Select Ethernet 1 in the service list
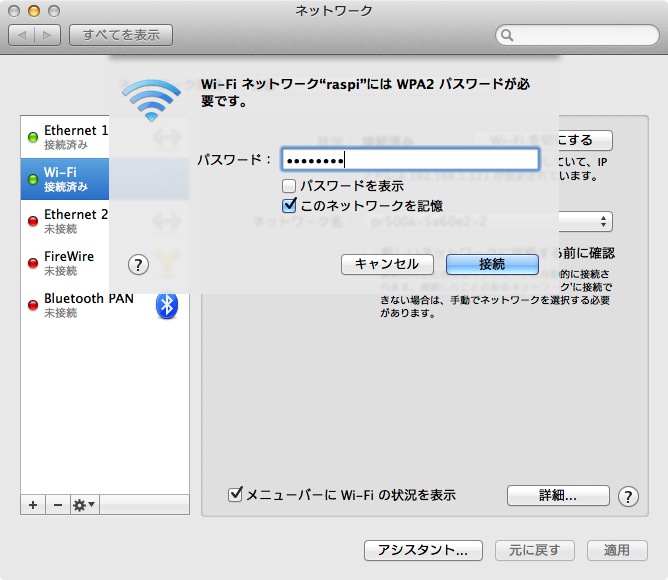This screenshot has height=580, width=668. [76, 137]
